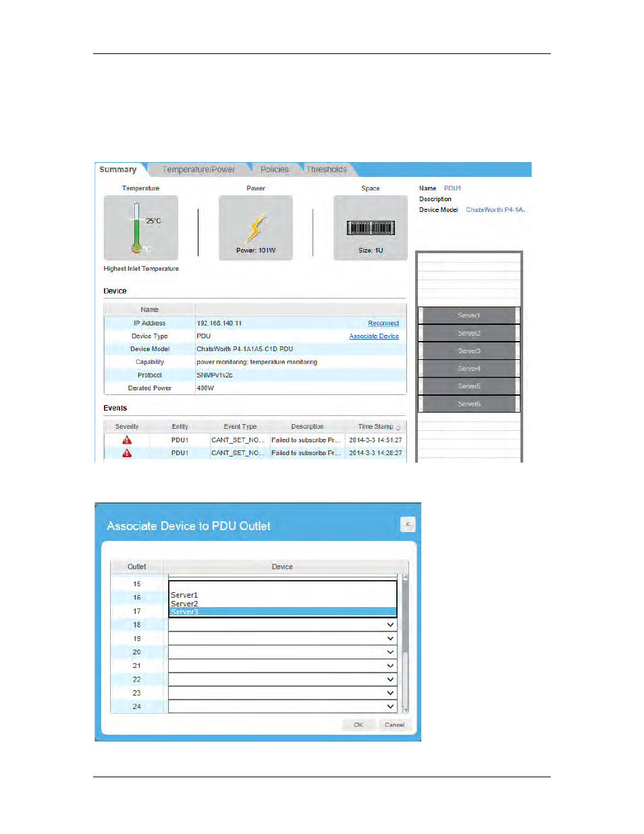
Task: Click the rack space size icon
Action: pyautogui.click(x=371, y=228)
